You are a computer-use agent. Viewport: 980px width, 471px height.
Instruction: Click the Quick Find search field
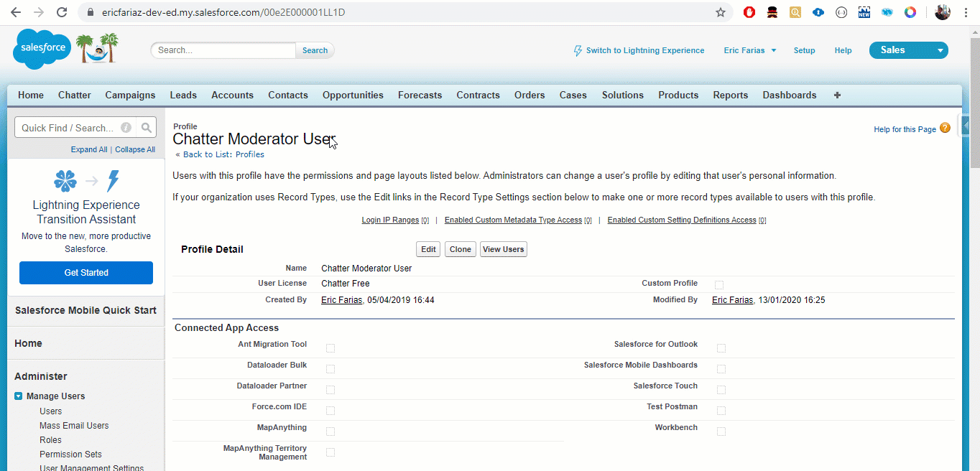[x=75, y=128]
